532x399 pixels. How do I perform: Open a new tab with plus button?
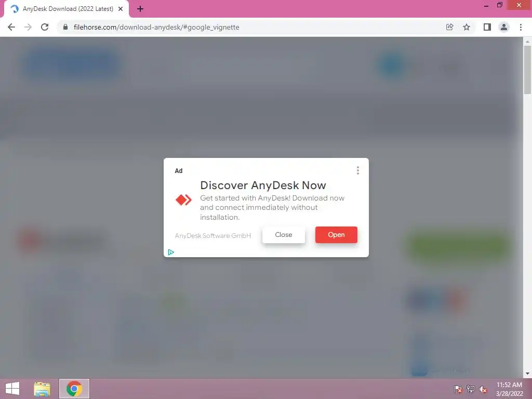click(x=140, y=9)
